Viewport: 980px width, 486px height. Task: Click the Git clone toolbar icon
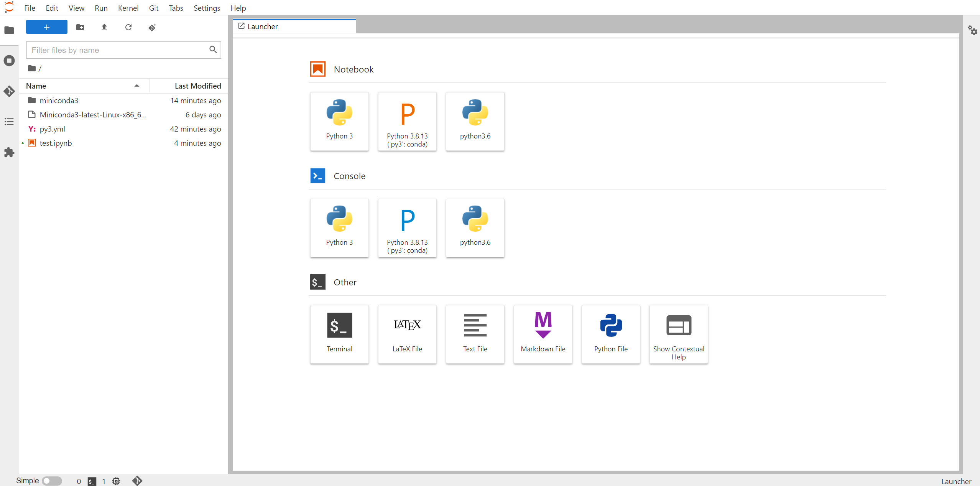click(x=153, y=27)
